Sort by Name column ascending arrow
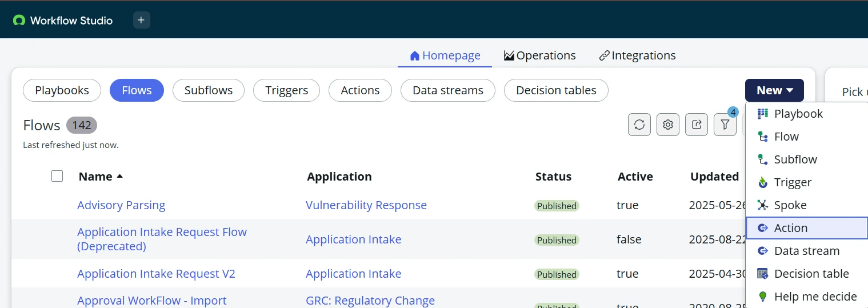This screenshot has width=868, height=308. (119, 177)
